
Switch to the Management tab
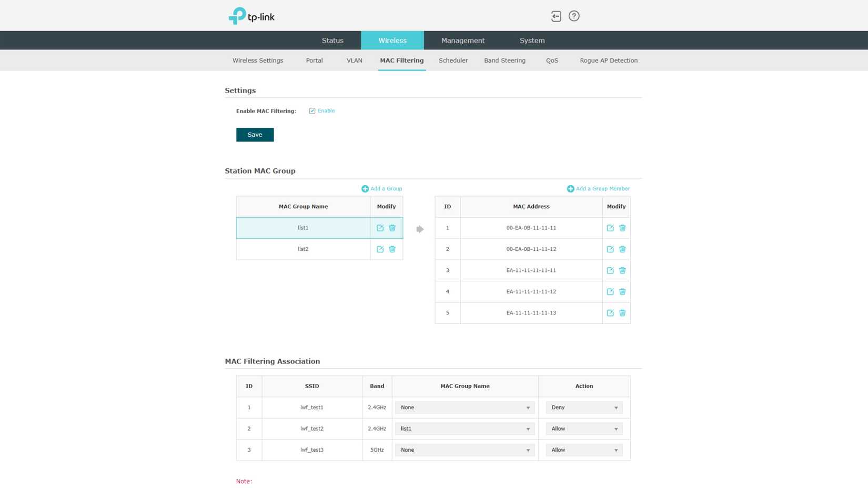pyautogui.click(x=463, y=40)
